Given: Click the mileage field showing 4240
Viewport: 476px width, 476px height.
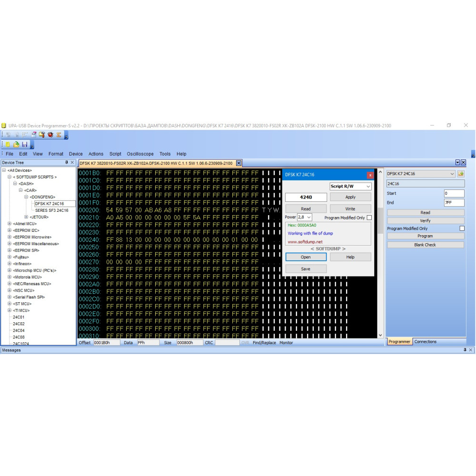Looking at the screenshot, I should pyautogui.click(x=306, y=198).
